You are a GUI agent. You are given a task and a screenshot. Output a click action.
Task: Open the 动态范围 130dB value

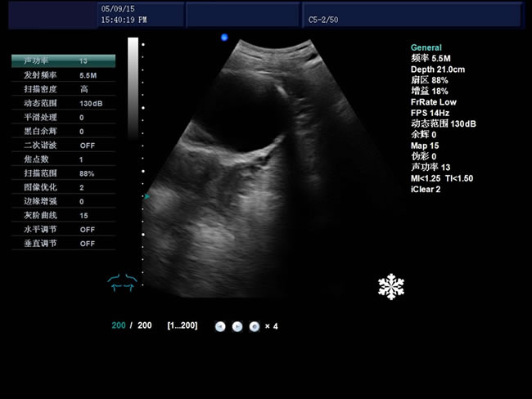tap(90, 103)
